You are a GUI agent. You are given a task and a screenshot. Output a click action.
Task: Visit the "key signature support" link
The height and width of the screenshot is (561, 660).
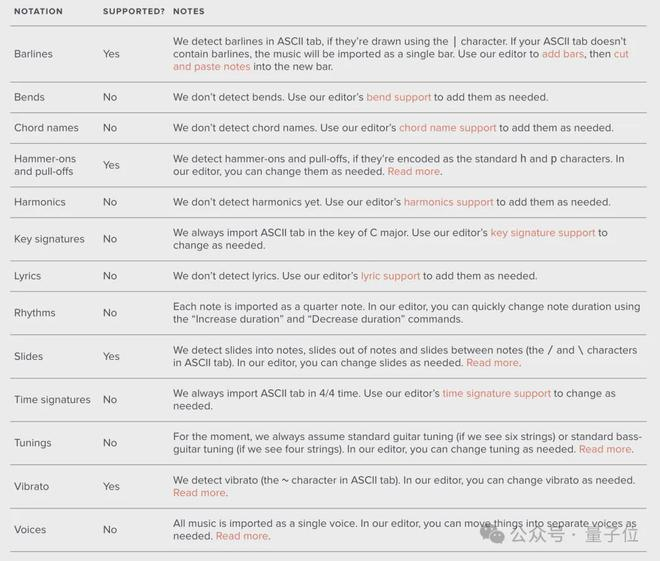click(x=542, y=233)
